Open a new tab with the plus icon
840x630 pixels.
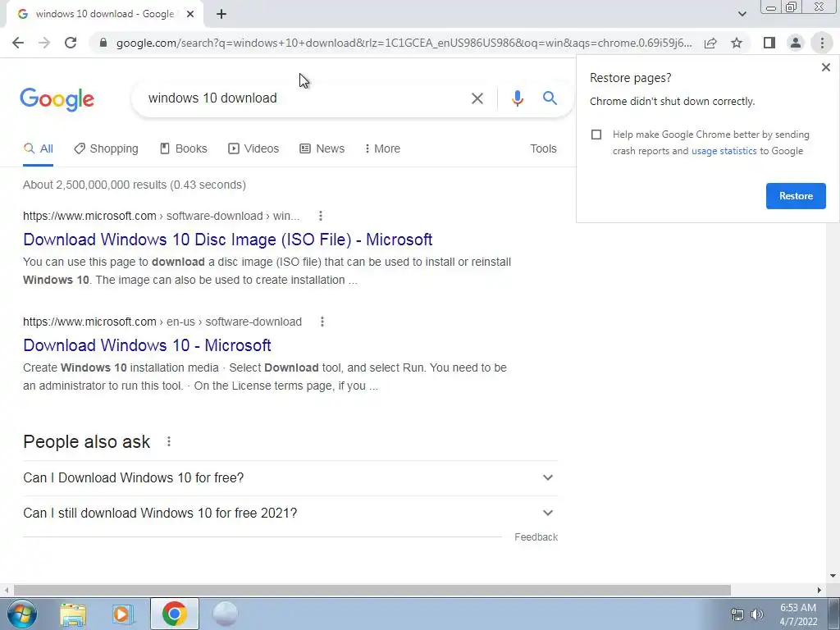[221, 15]
